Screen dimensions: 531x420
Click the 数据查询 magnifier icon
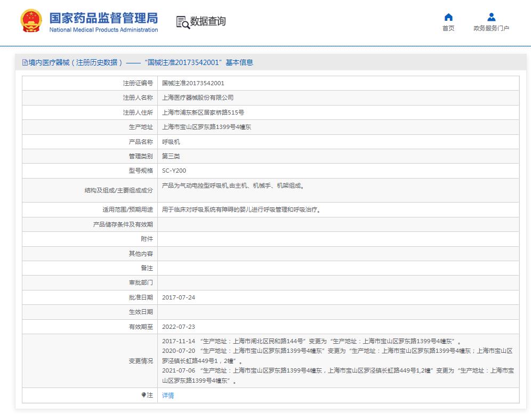tap(183, 22)
